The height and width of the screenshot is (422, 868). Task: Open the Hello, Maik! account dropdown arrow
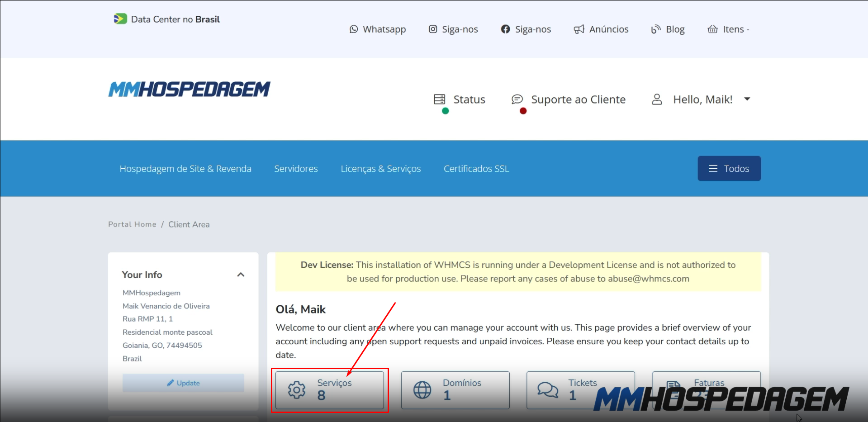747,99
